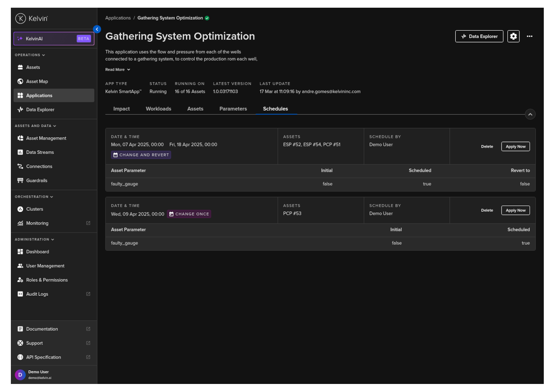Open the settings gear icon
Viewport: 555px width, 392px height.
pyautogui.click(x=513, y=36)
